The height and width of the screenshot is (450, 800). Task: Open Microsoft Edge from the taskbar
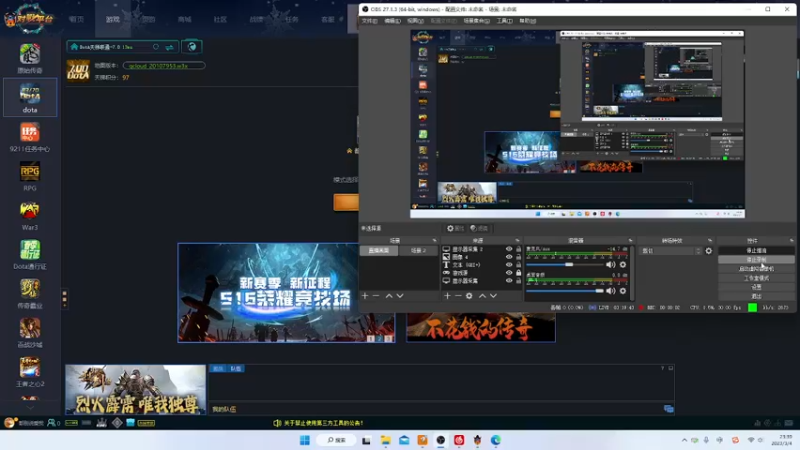(495, 440)
